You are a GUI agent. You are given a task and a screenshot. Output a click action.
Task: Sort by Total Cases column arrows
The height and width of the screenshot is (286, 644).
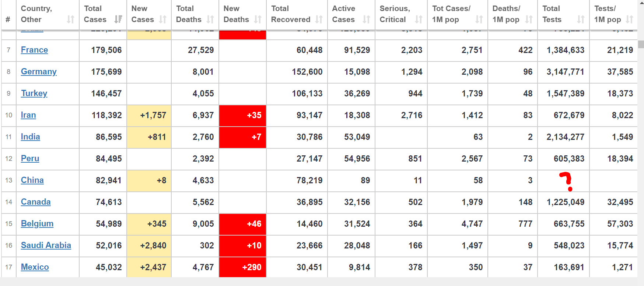click(x=118, y=19)
